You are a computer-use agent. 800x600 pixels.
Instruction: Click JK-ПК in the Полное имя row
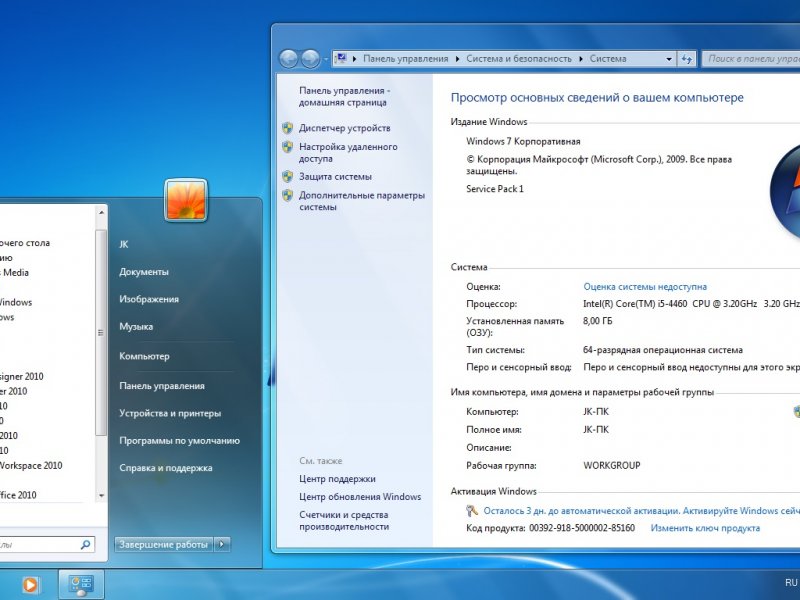click(596, 430)
